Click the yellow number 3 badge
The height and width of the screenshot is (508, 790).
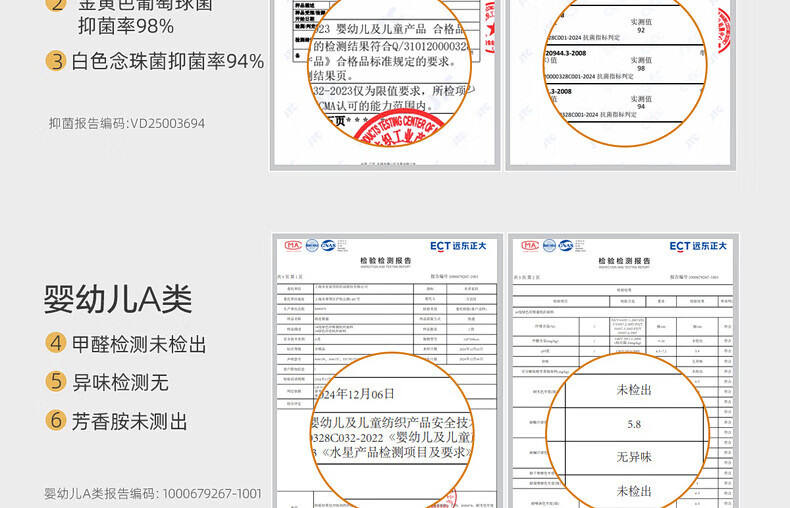point(57,62)
